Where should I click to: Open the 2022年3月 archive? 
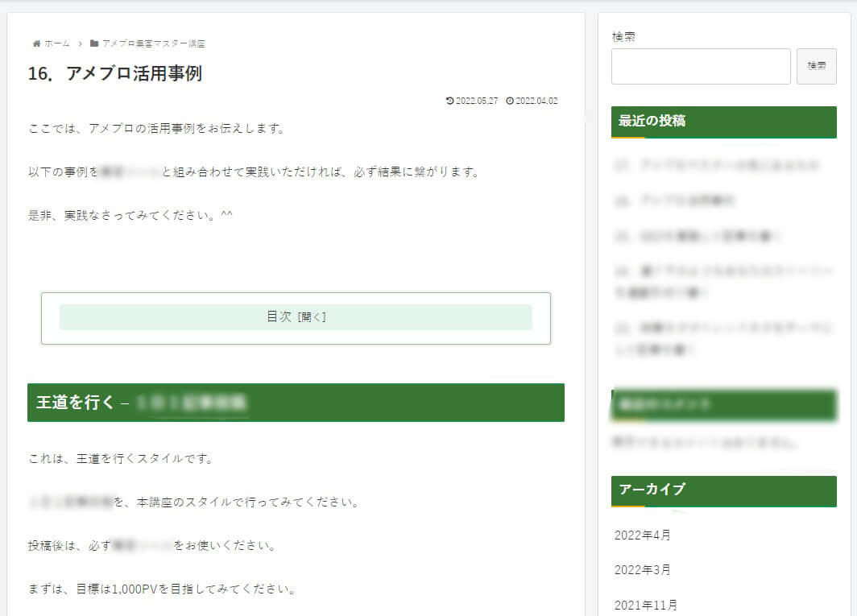point(642,569)
